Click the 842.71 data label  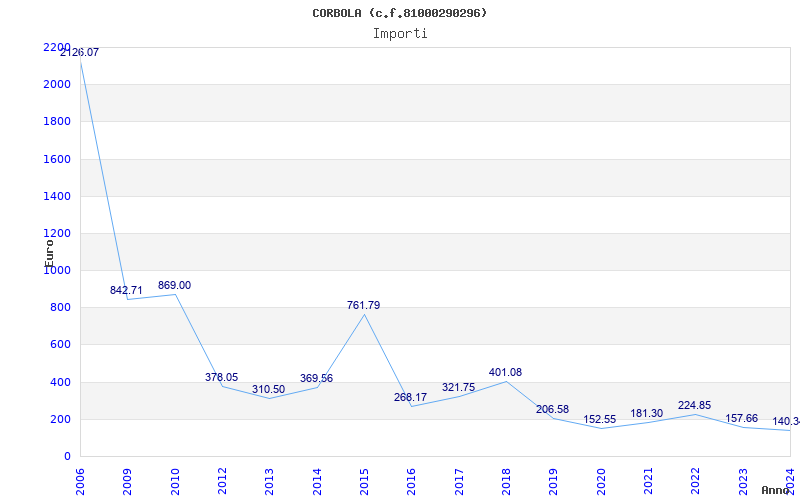(x=126, y=290)
